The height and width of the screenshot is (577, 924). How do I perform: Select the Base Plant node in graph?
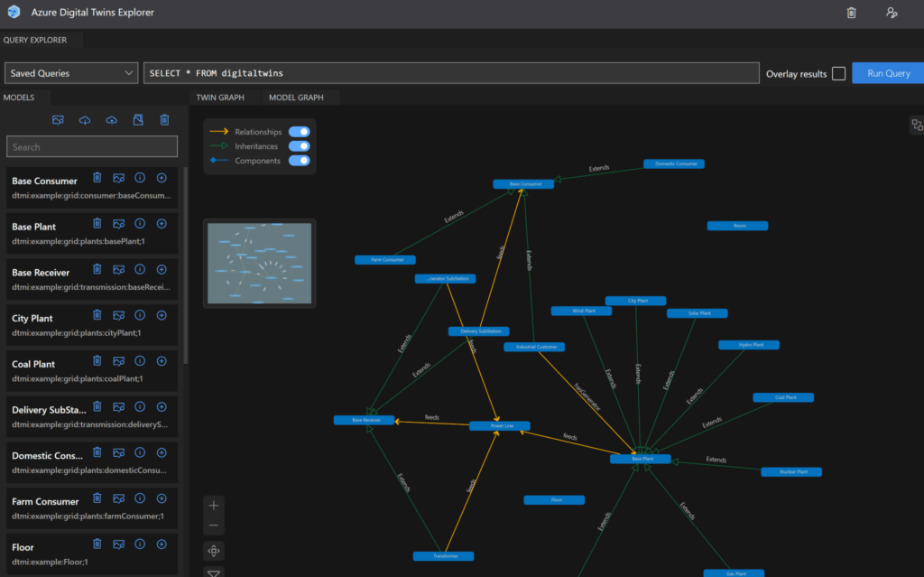640,459
